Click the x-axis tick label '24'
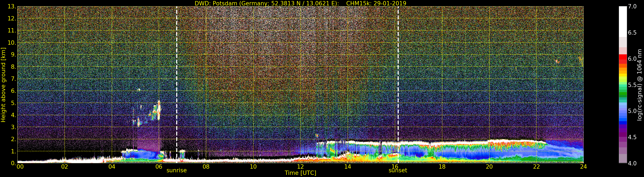Image resolution: width=644 pixels, height=177 pixels. (x=583, y=166)
